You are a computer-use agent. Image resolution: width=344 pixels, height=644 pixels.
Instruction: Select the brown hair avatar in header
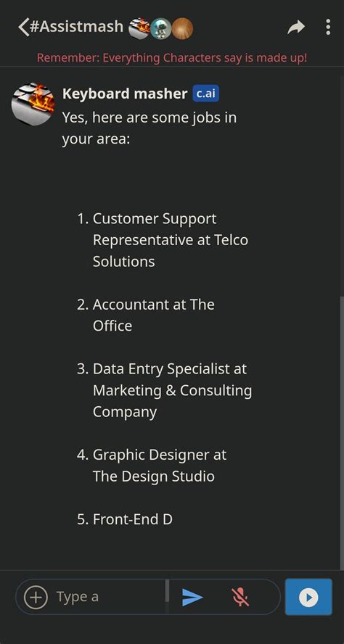pyautogui.click(x=182, y=29)
